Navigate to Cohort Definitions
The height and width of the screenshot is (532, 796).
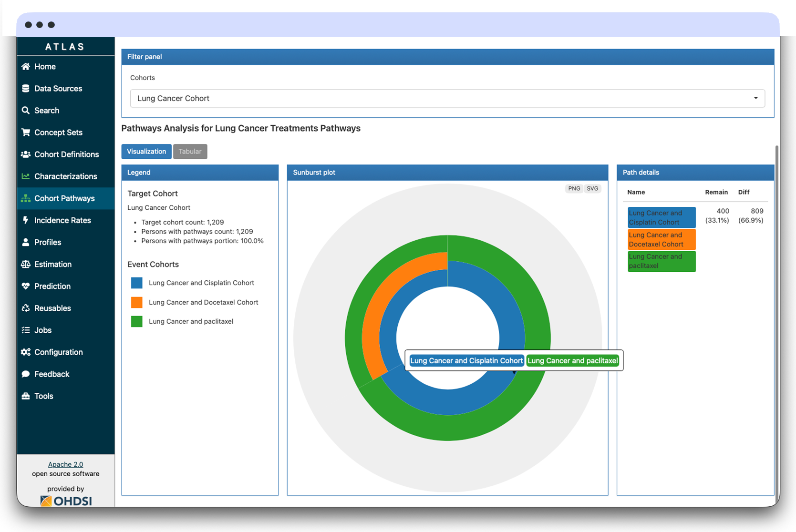pyautogui.click(x=66, y=154)
